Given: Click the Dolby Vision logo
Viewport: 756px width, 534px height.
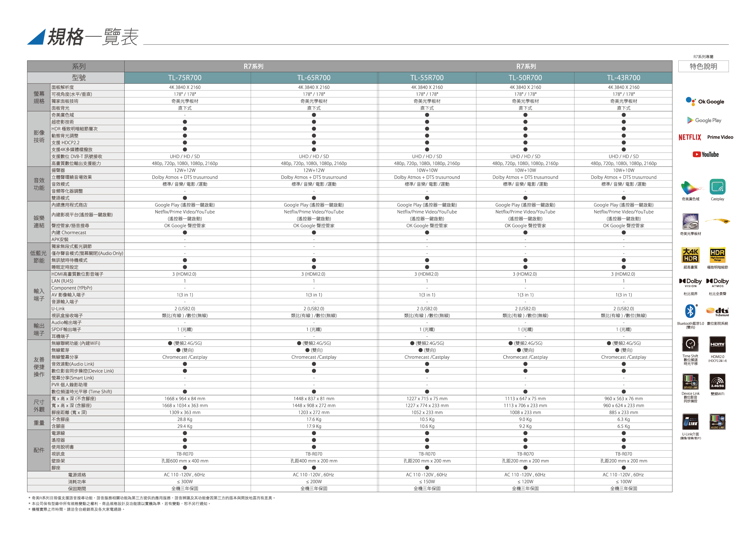Looking at the screenshot, I should [690, 282].
